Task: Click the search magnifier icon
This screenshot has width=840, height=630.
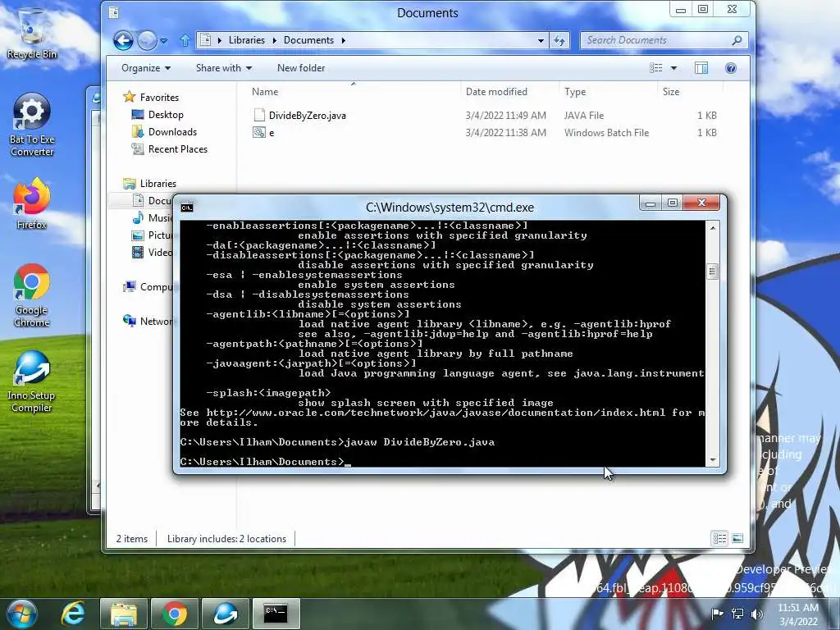Action: click(x=737, y=40)
